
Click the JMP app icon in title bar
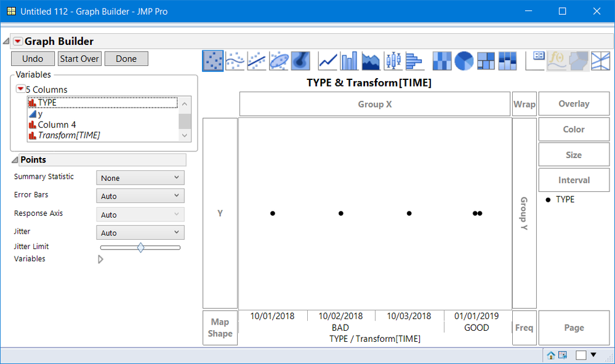tap(11, 11)
